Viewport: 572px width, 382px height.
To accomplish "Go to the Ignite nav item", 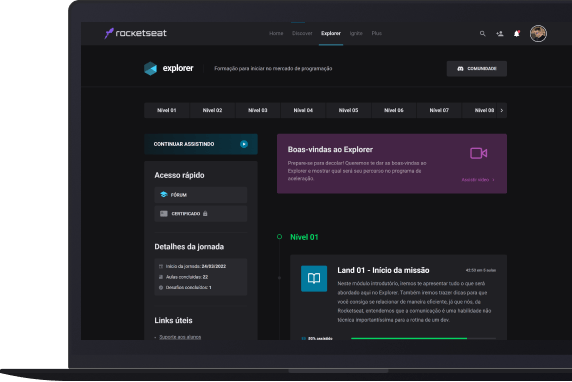I will tap(356, 33).
